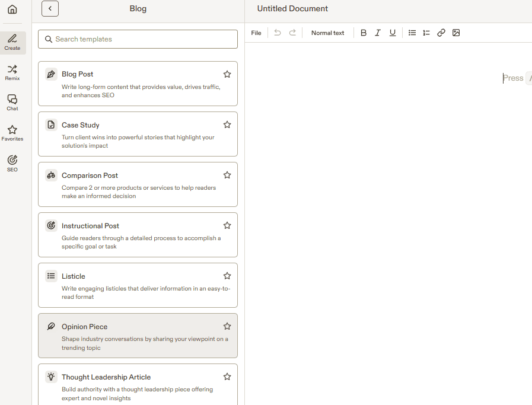Open the Favorites tab in the sidebar
The image size is (532, 405).
tap(12, 133)
